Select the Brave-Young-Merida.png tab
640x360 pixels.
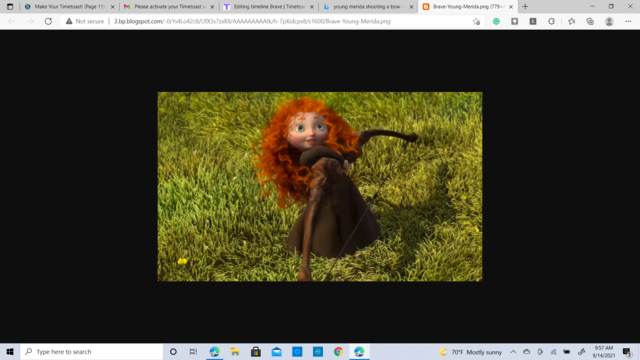pyautogui.click(x=467, y=7)
